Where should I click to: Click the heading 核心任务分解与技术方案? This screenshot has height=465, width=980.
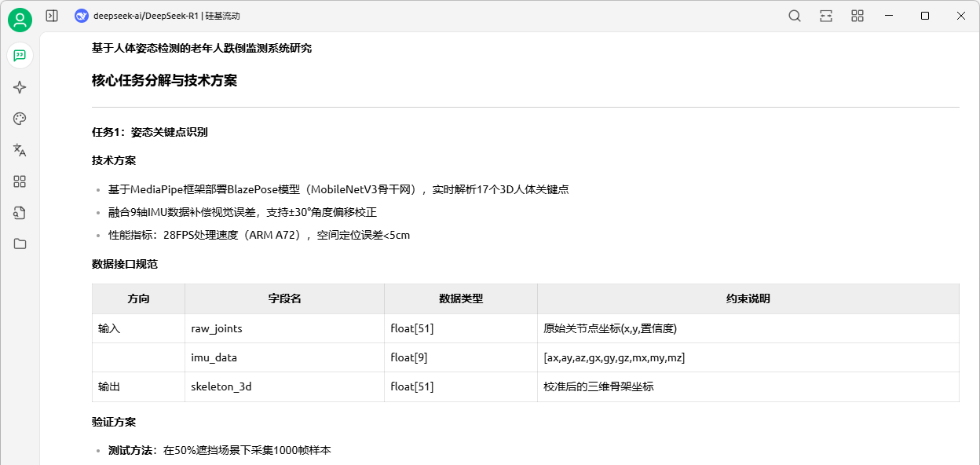click(x=164, y=80)
